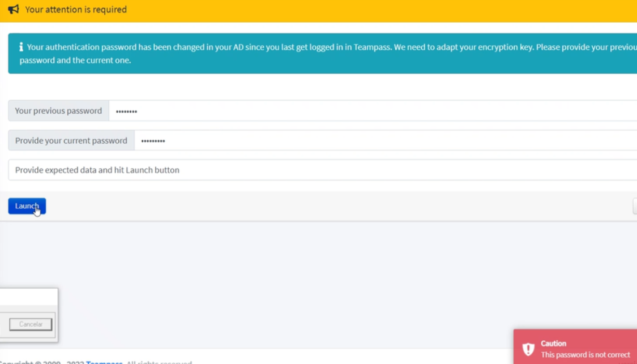This screenshot has height=364, width=637.
Task: Click the info icon in the teal alert
Action: (x=21, y=47)
